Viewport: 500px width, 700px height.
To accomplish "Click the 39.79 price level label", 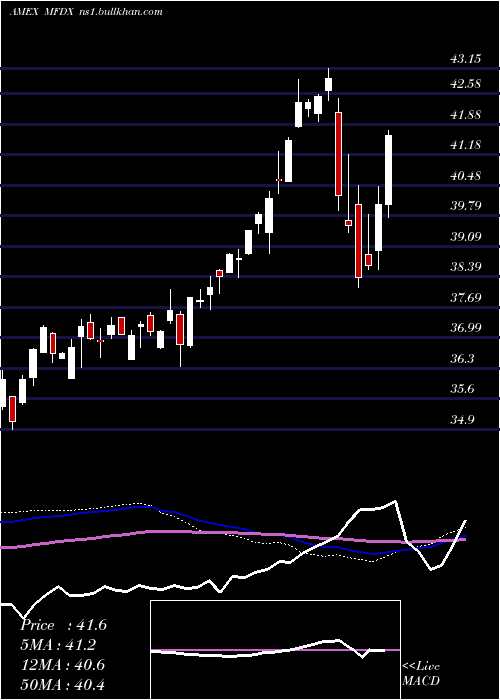I will click(466, 206).
